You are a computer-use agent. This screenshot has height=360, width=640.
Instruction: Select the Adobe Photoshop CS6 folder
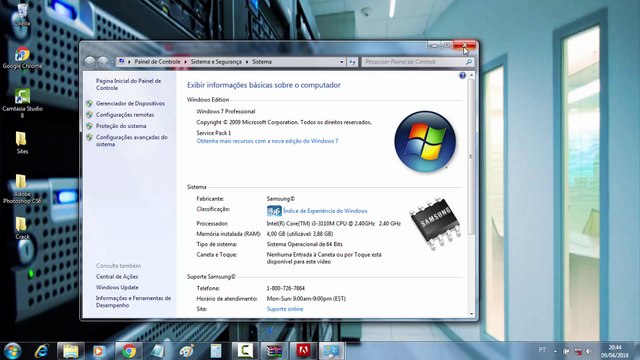22,189
